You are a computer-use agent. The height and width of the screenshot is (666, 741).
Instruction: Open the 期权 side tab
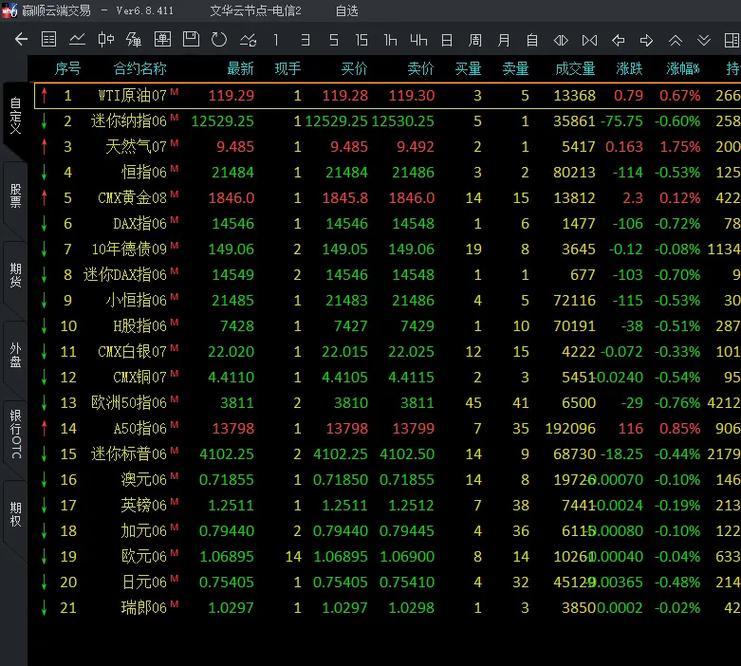[15, 513]
